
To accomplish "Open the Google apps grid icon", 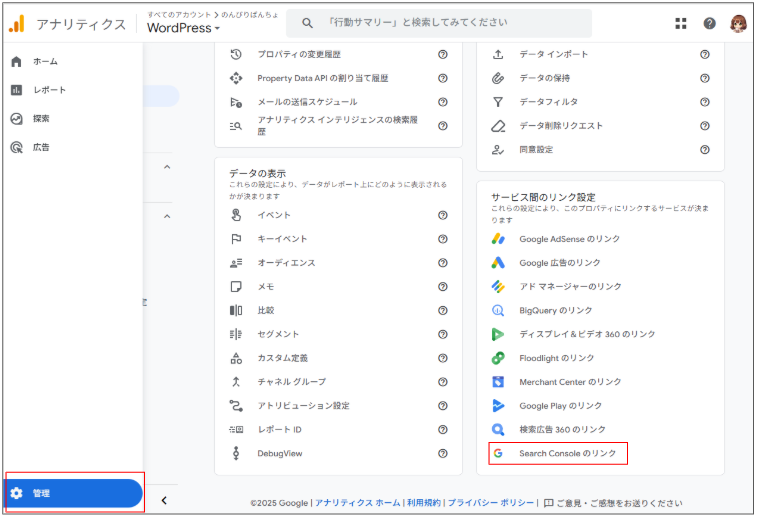I will pyautogui.click(x=681, y=23).
